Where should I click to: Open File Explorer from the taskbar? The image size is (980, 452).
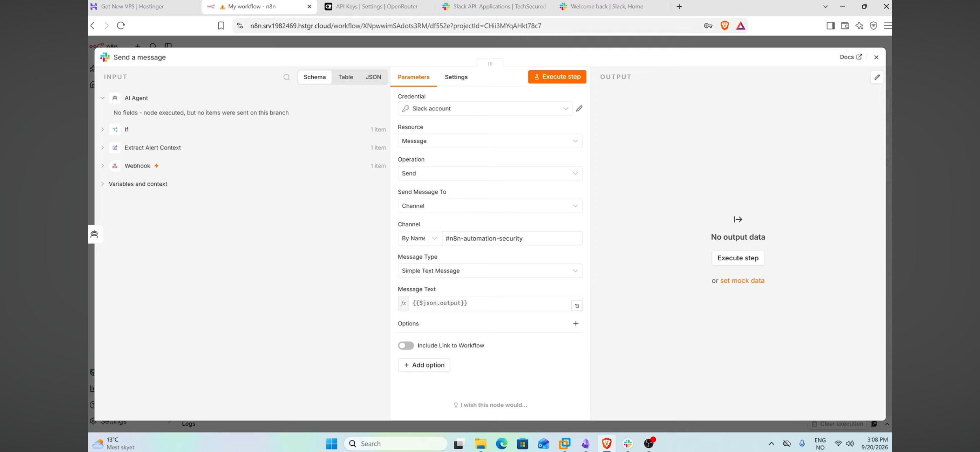pyautogui.click(x=481, y=443)
